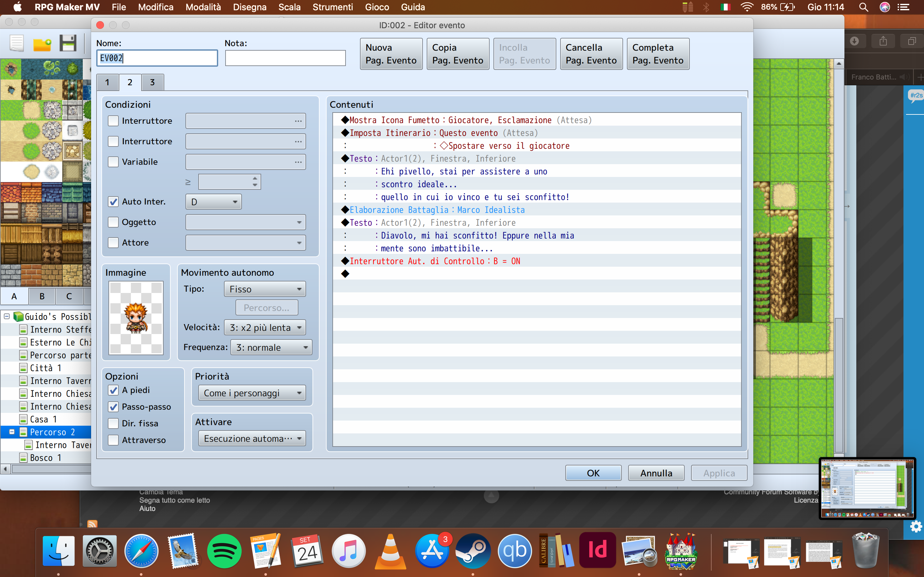
Task: Enable the Attraverso option checkbox
Action: tap(113, 440)
